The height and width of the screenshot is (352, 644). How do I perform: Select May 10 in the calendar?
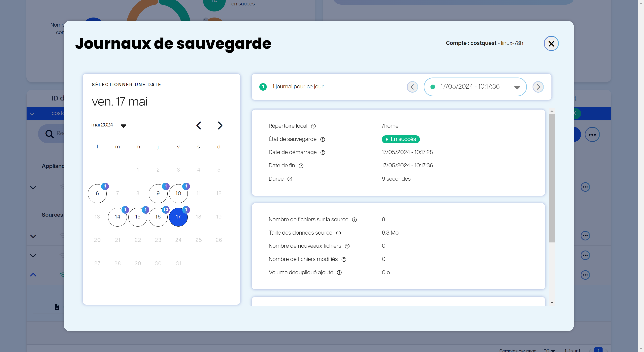coord(178,193)
